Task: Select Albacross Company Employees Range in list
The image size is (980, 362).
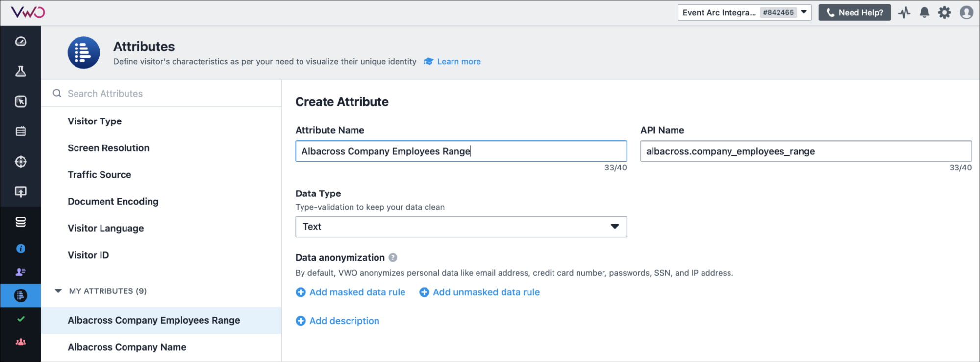Action: [161, 320]
